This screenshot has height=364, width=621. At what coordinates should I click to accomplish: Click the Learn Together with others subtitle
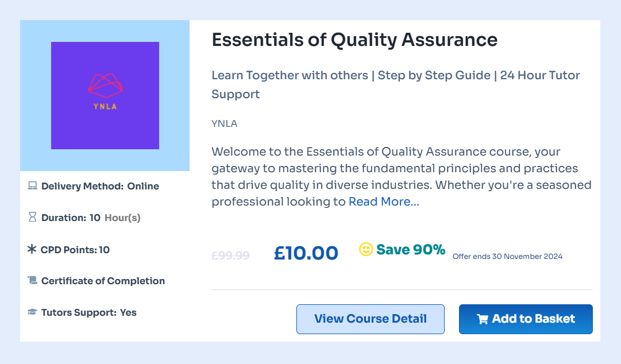tap(396, 84)
